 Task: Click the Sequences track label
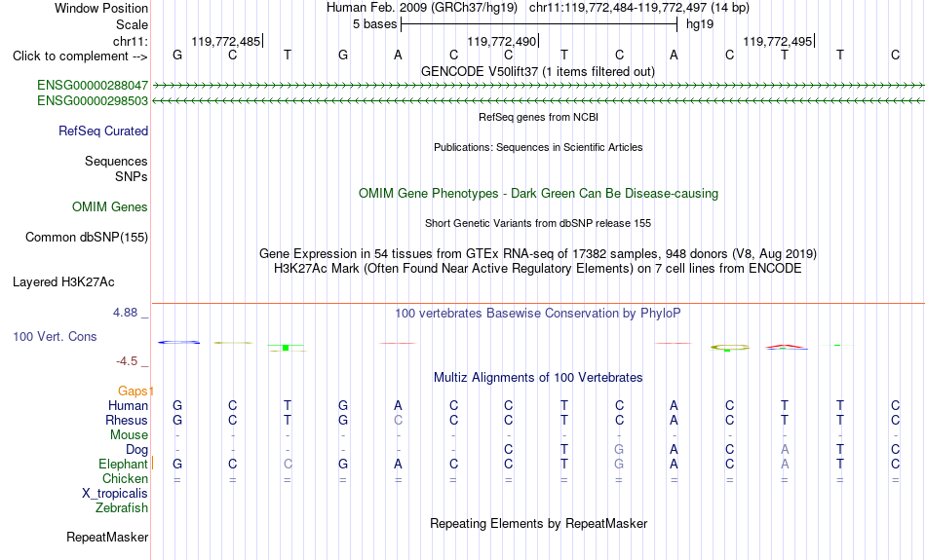click(x=116, y=161)
